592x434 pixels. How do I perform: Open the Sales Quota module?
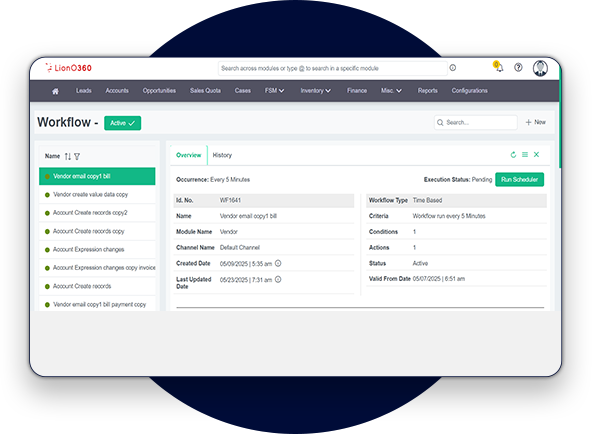click(205, 91)
